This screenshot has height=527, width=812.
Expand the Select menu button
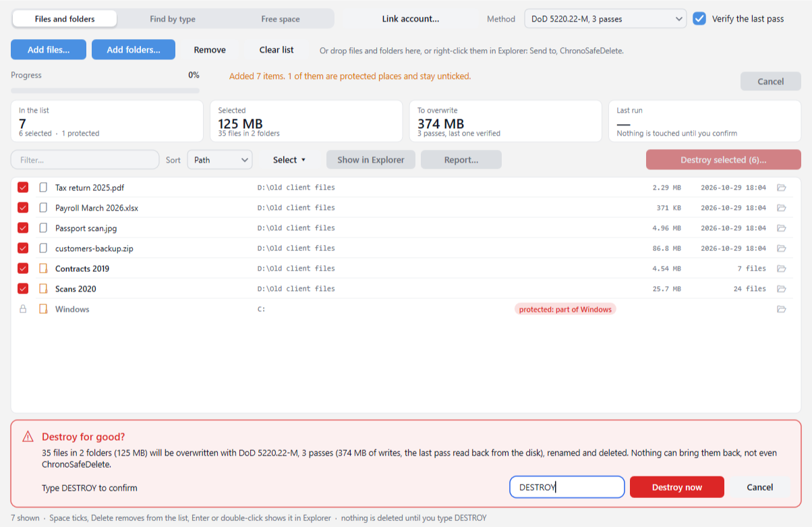tap(289, 160)
